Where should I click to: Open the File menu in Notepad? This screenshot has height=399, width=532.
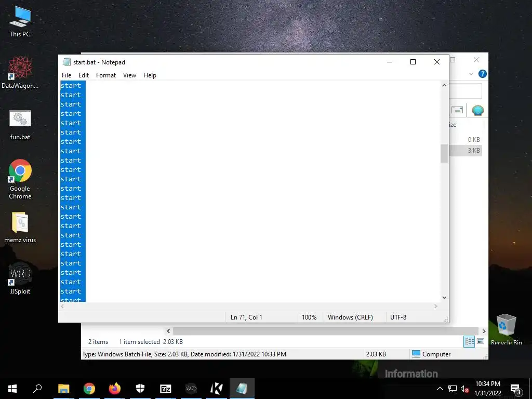coord(66,75)
